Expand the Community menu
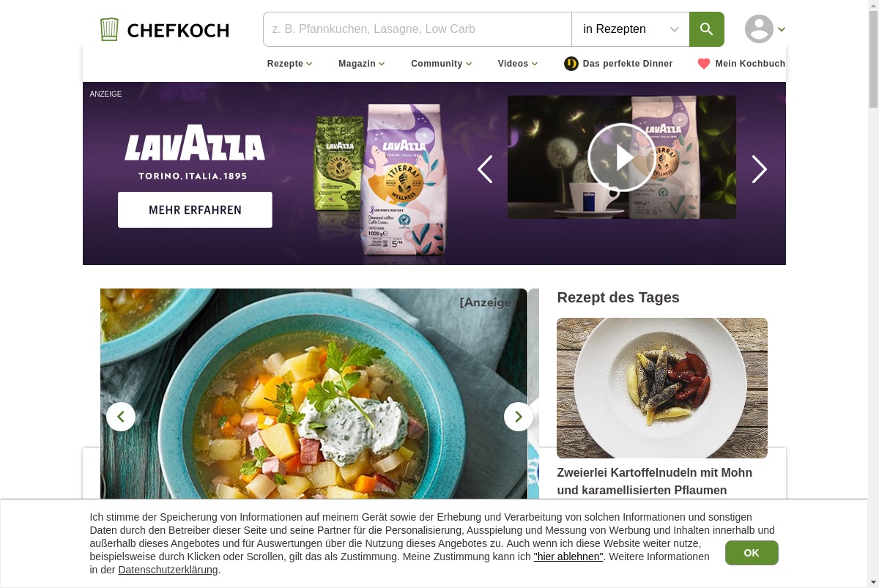 point(442,64)
